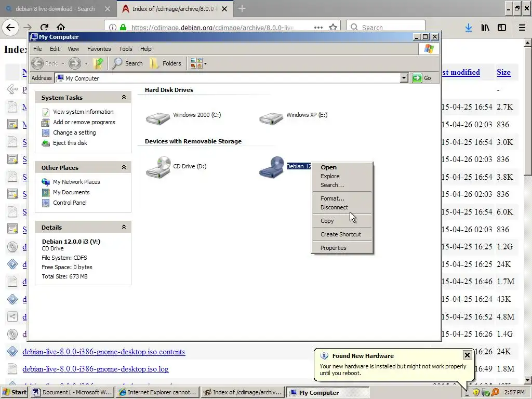532x399 pixels.
Task: Open debian-live-8.0.0-i386-gnome-desktop.iso.contents link
Action: (104, 352)
